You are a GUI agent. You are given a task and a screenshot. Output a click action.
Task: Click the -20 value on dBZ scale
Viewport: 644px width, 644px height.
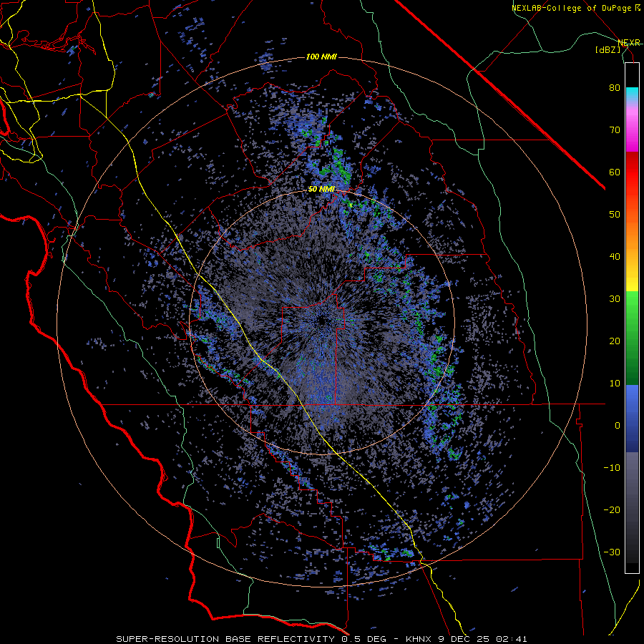612,510
